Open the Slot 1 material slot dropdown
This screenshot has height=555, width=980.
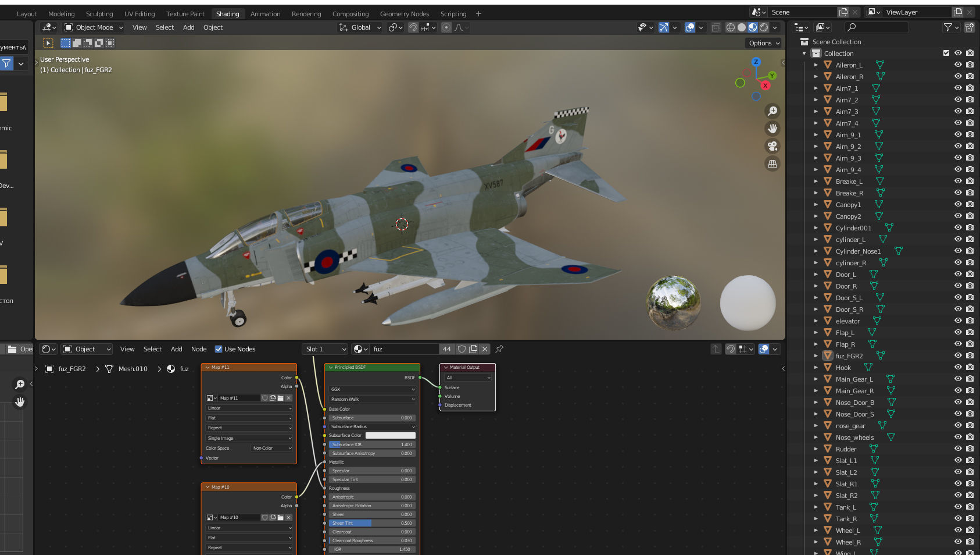[325, 349]
